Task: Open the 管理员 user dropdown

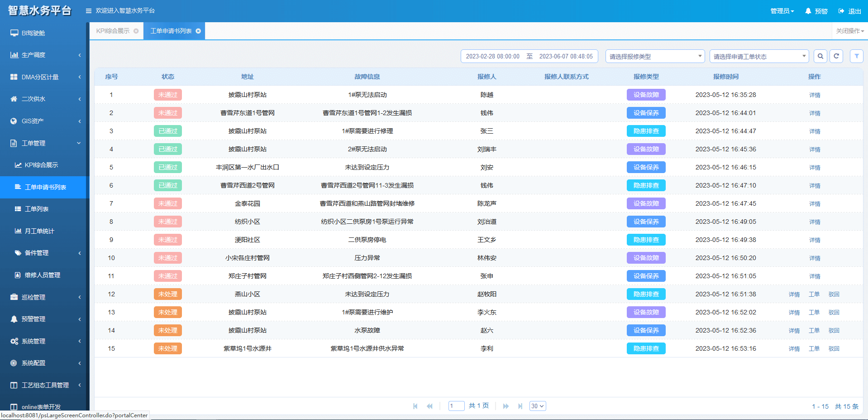Action: click(x=782, y=11)
